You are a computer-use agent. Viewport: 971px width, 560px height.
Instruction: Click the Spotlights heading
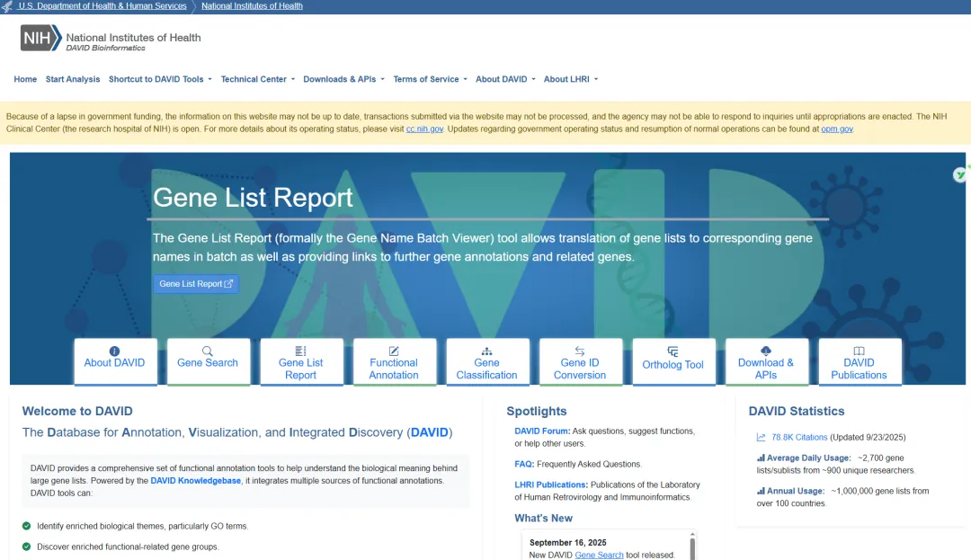click(x=536, y=411)
